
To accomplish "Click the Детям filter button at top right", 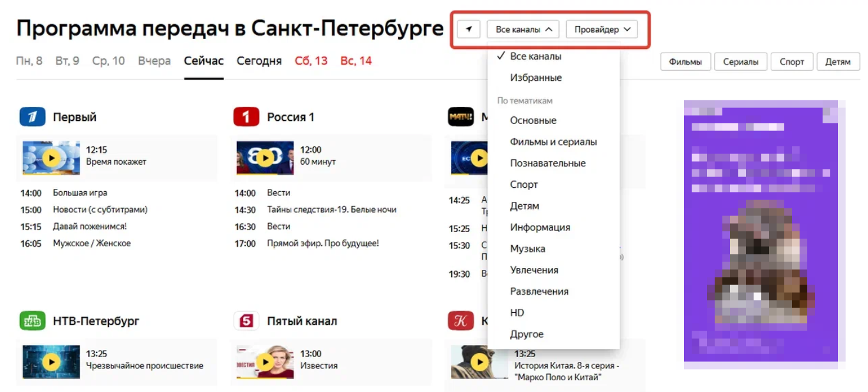I will (838, 62).
